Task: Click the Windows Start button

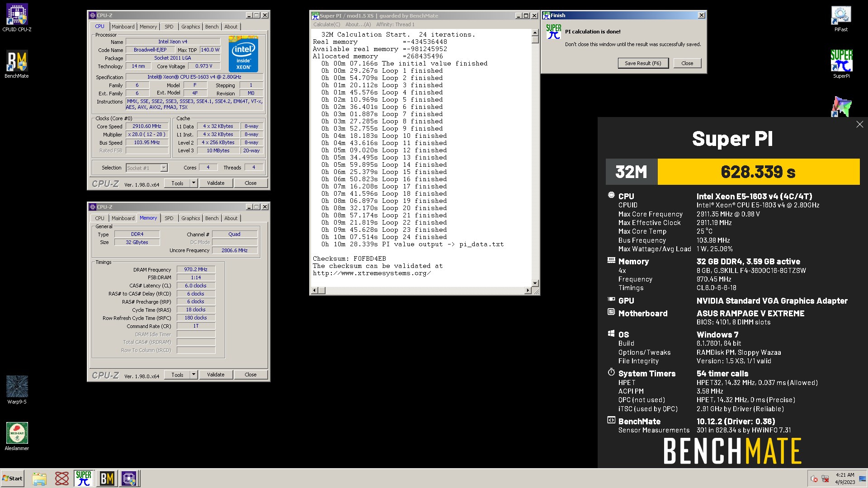Action: pyautogui.click(x=13, y=479)
